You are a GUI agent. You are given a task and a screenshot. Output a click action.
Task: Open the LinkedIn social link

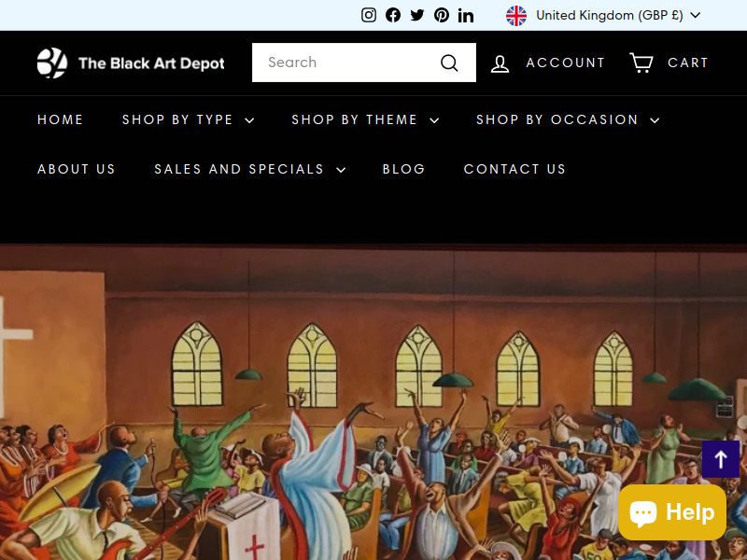466,15
